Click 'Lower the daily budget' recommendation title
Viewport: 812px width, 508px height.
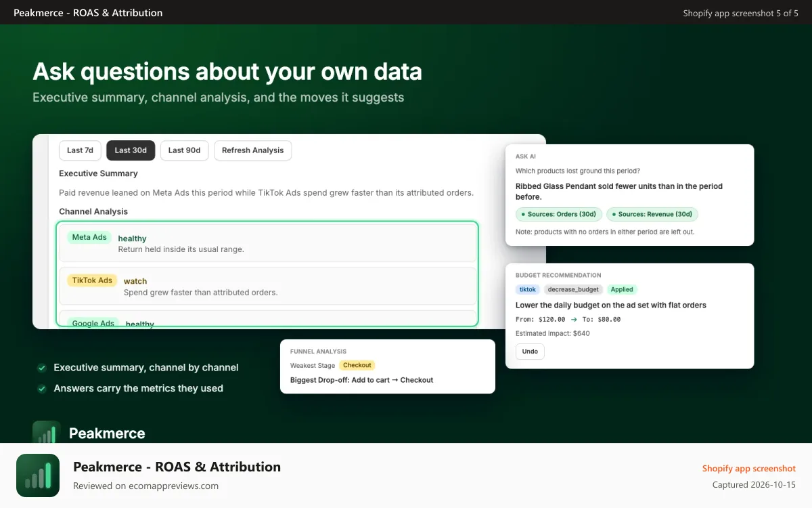click(611, 305)
